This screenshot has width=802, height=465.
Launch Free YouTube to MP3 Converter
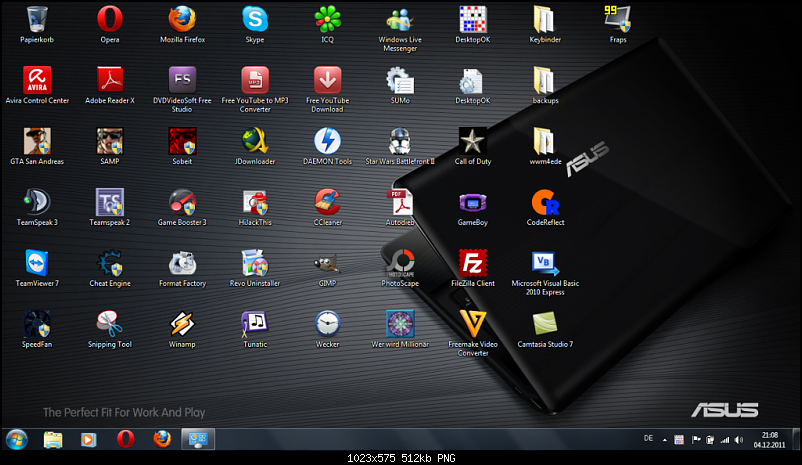point(255,80)
